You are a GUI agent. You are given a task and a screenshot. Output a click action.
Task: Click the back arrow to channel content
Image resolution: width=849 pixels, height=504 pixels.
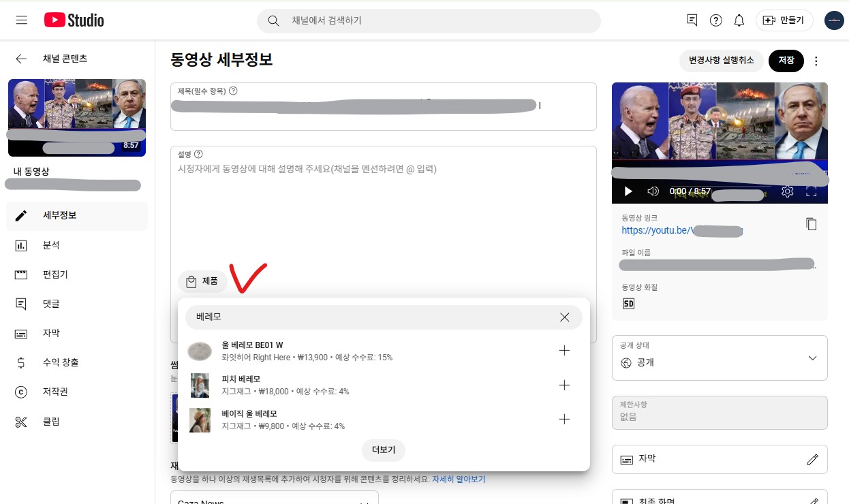tap(21, 59)
